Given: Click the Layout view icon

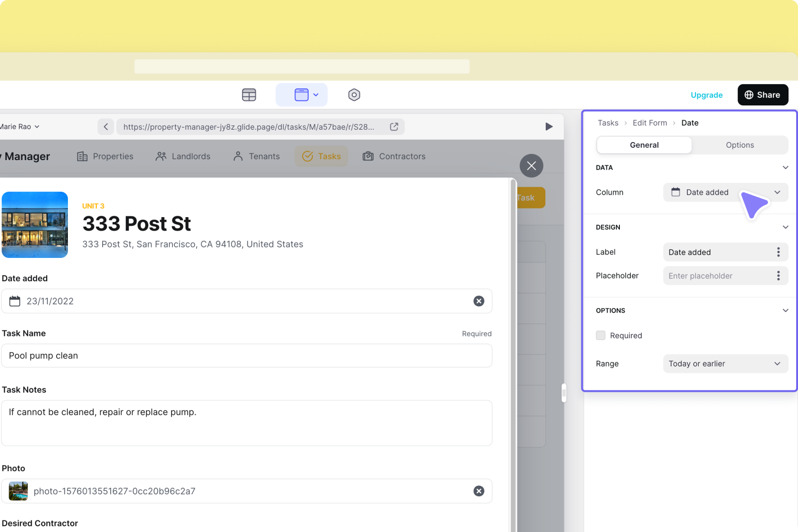Looking at the screenshot, I should (x=302, y=95).
